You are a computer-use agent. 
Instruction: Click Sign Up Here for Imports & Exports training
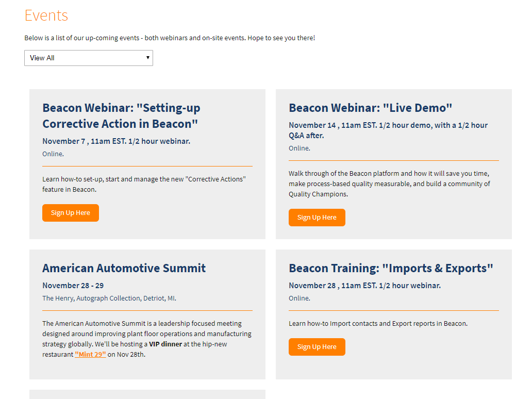pos(317,347)
